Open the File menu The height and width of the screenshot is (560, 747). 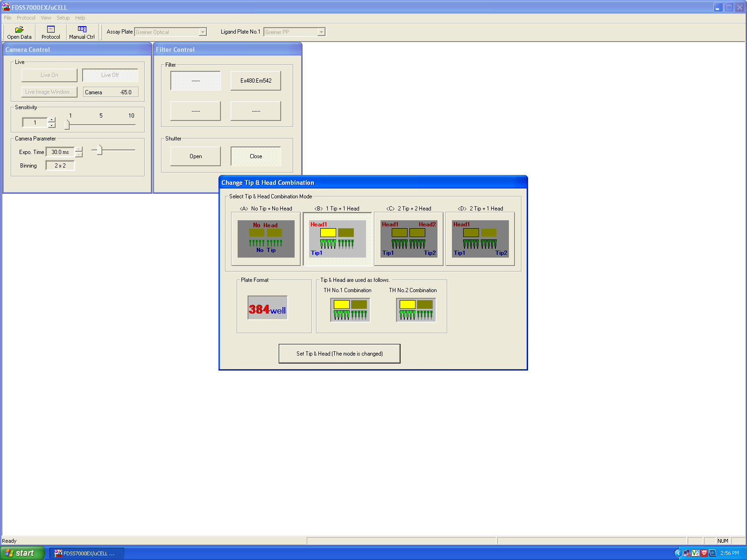(x=7, y=18)
